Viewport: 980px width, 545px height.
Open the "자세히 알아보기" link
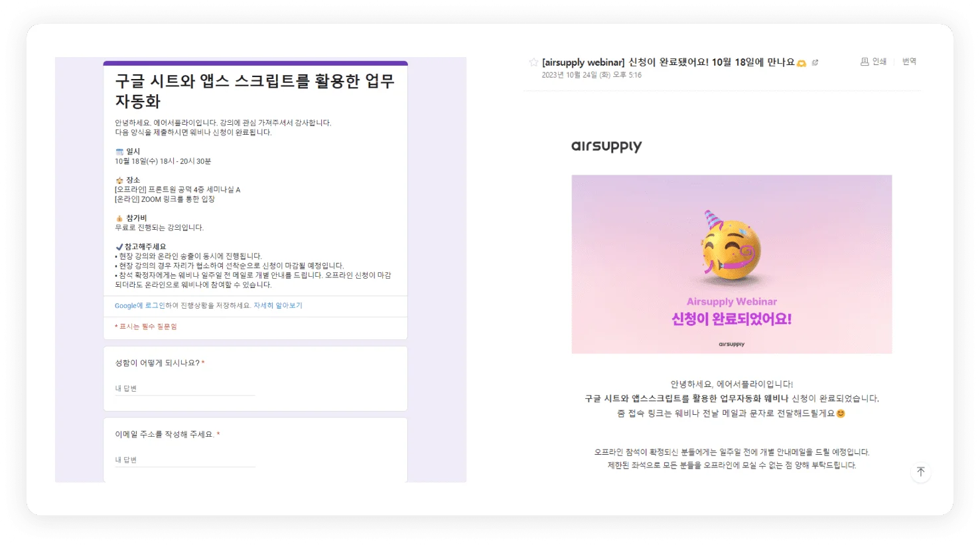(278, 305)
